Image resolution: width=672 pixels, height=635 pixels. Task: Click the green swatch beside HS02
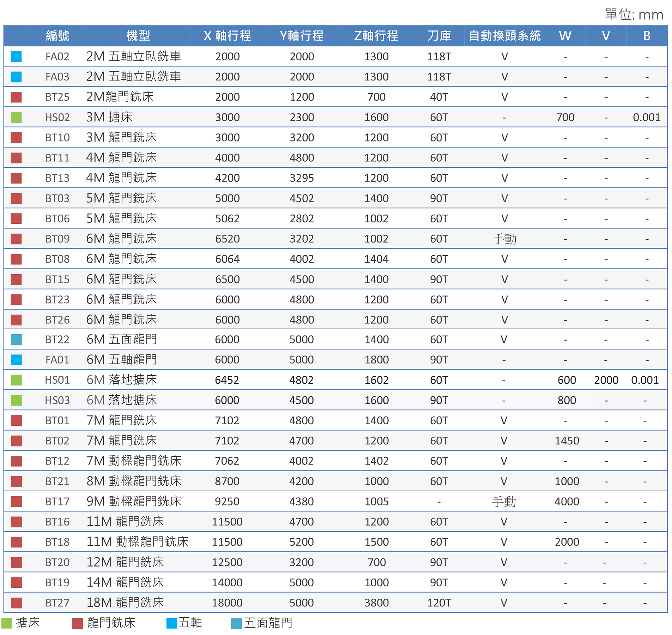point(16,117)
